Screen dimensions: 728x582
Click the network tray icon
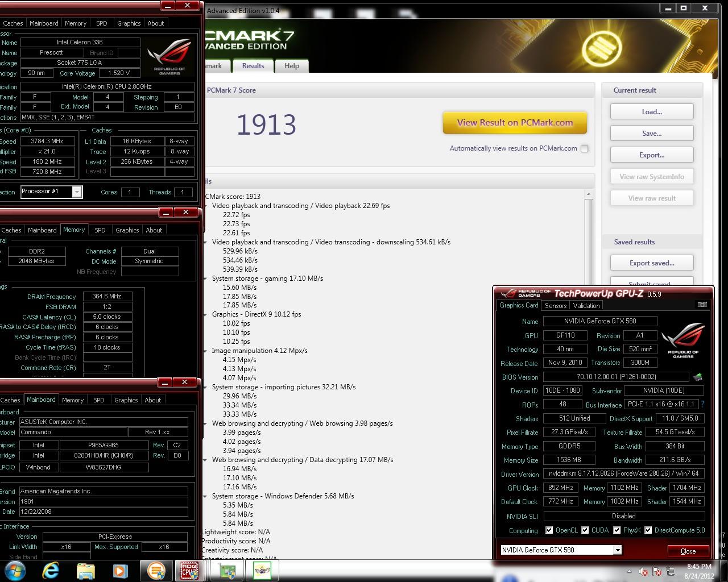click(671, 571)
